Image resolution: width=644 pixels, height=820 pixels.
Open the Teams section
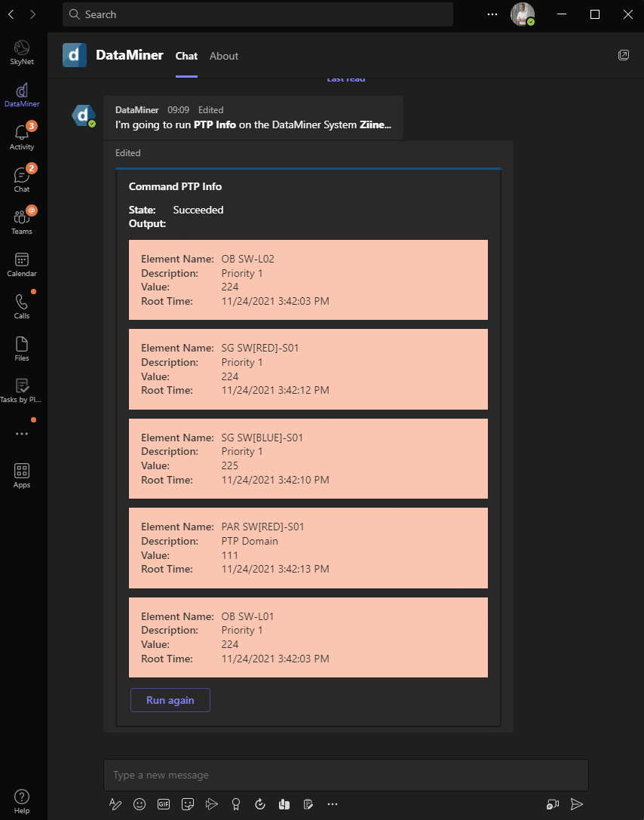22,222
